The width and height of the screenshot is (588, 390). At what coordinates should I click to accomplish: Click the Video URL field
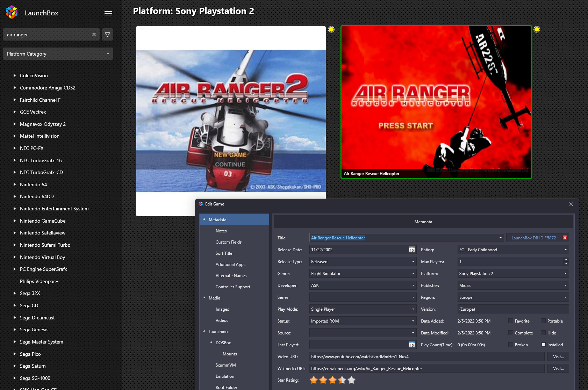427,357
